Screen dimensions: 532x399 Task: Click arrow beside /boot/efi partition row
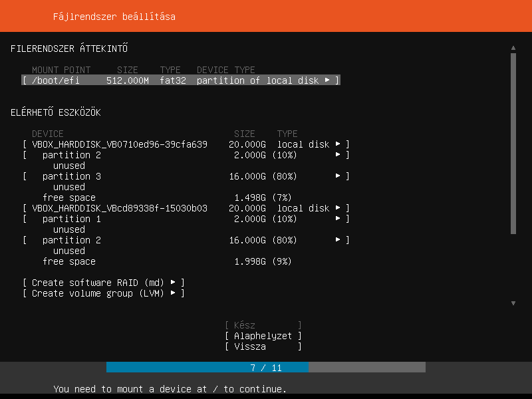coord(327,80)
